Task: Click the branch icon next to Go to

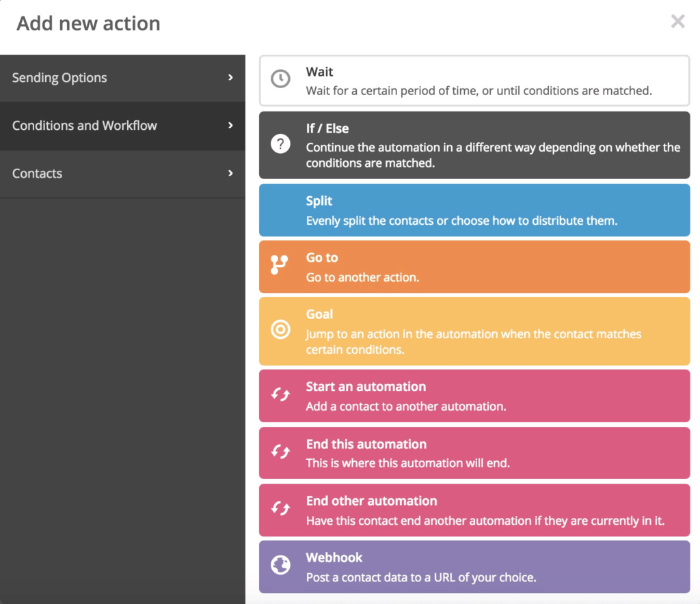Action: (280, 265)
